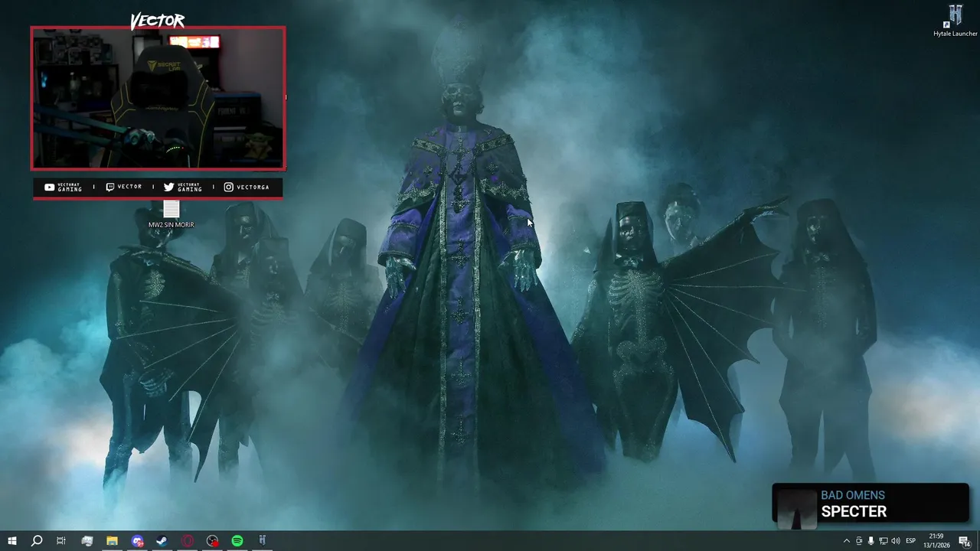This screenshot has height=551, width=980.
Task: Expand hidden system tray icons
Action: 846,541
